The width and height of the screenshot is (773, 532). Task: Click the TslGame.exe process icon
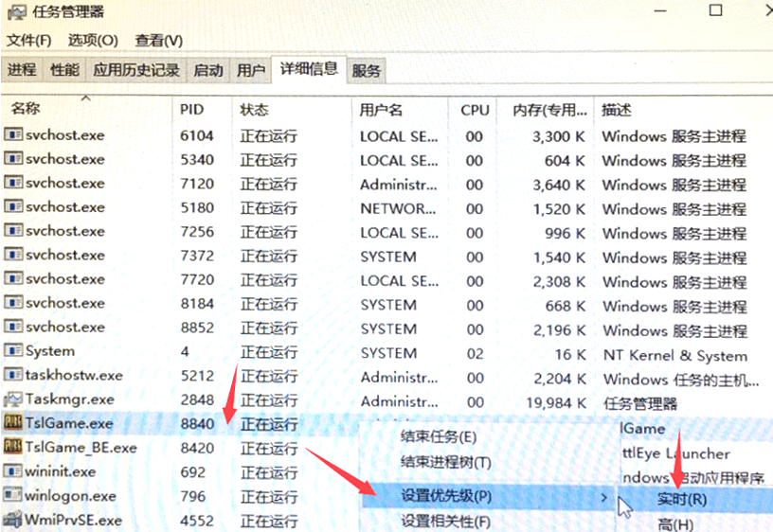[x=13, y=423]
